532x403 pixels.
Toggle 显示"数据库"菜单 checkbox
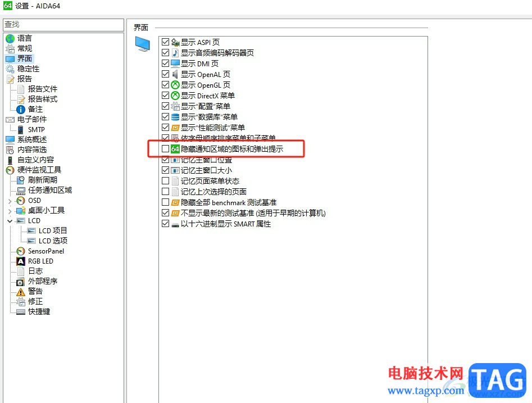click(x=165, y=117)
